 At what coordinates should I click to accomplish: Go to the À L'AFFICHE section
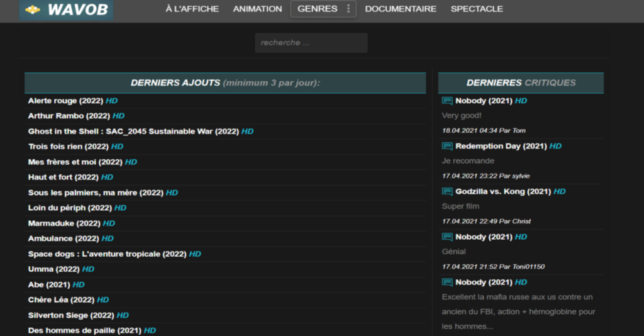(192, 9)
